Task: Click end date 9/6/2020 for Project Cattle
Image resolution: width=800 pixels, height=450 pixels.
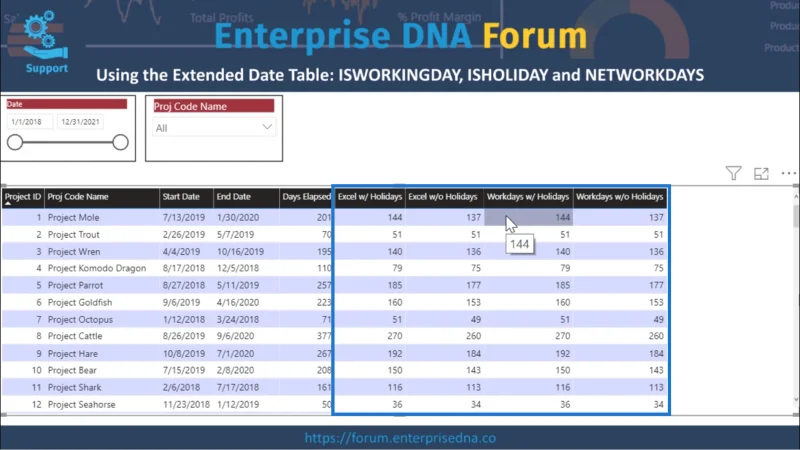Action: pos(235,336)
